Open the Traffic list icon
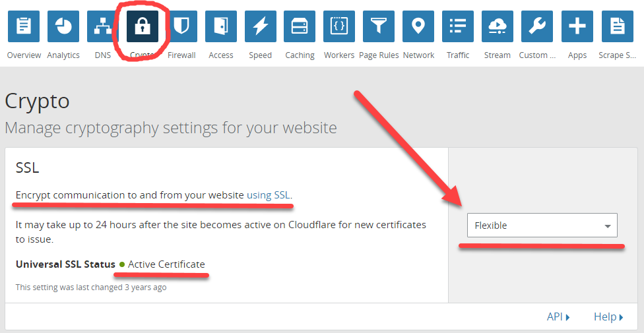Screen dimensions: 644x333 tap(458, 26)
